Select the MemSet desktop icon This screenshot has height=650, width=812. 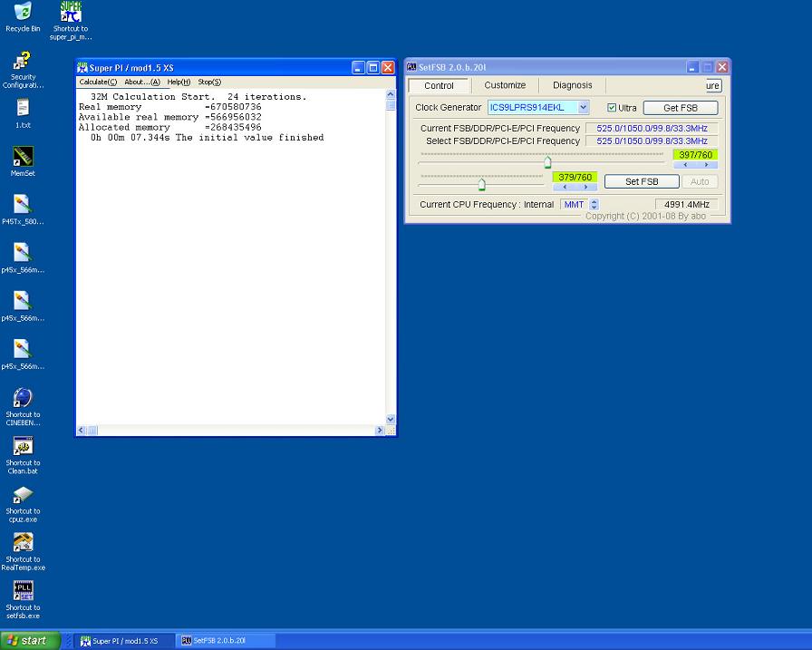coord(23,161)
